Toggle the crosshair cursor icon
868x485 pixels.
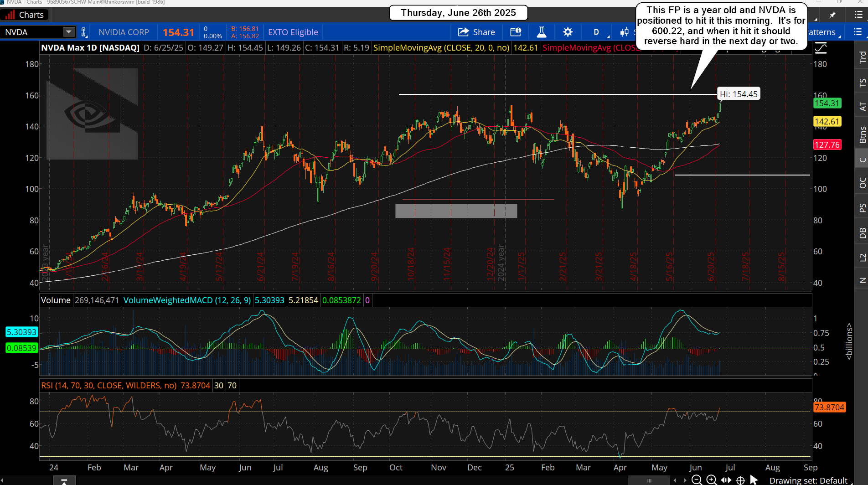pos(740,480)
